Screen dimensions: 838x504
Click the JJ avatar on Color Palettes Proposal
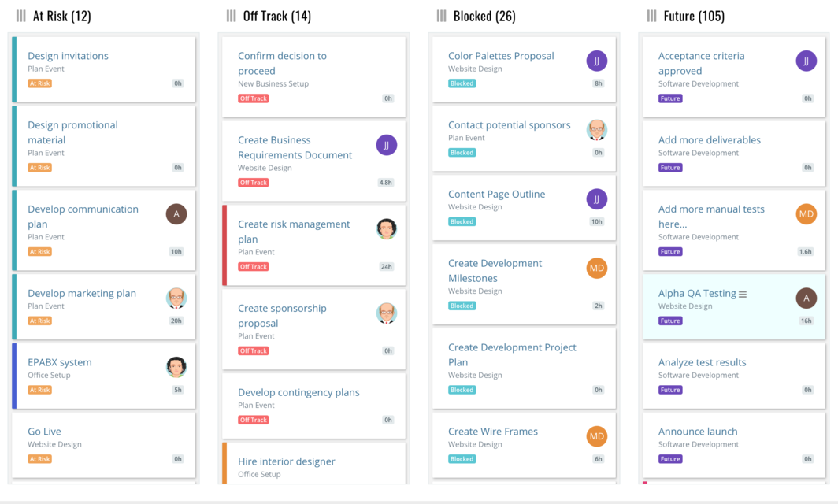pyautogui.click(x=596, y=60)
